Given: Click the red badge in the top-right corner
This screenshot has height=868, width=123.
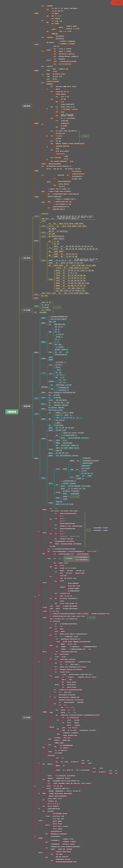Looking at the screenshot, I should 117,2.
